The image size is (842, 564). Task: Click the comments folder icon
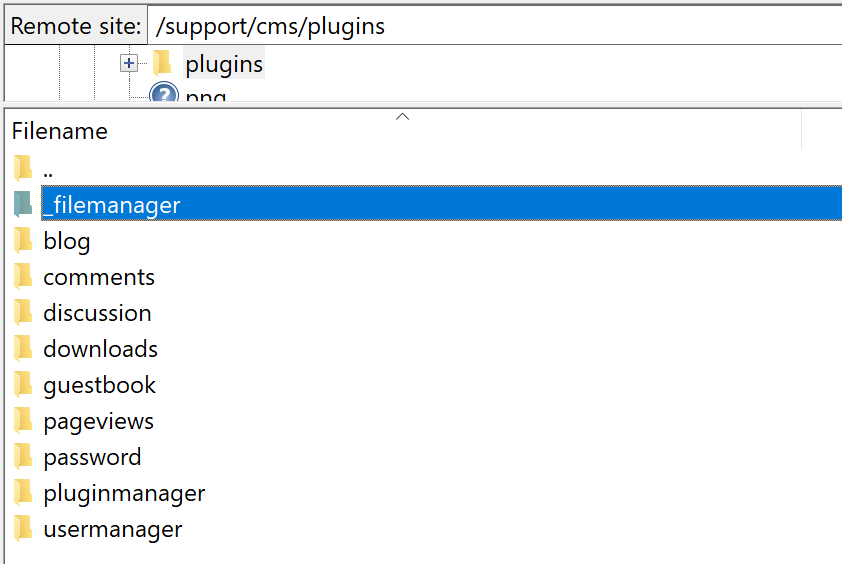click(23, 277)
